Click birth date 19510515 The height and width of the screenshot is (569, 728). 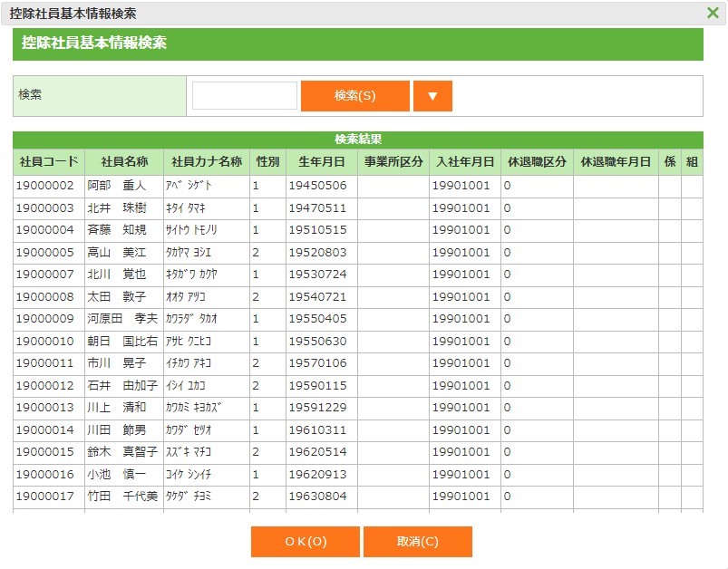(318, 230)
